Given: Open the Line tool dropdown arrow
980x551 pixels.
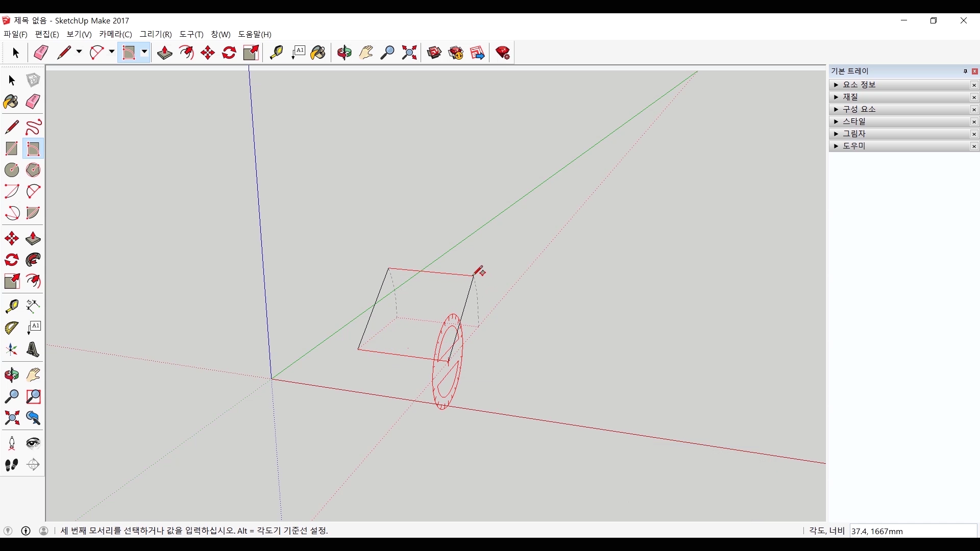Looking at the screenshot, I should coord(79,52).
